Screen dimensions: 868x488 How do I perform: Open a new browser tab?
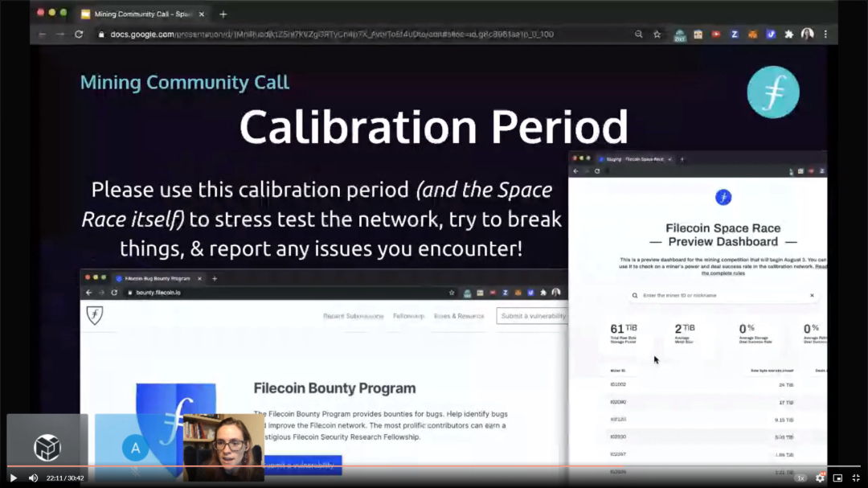point(223,14)
